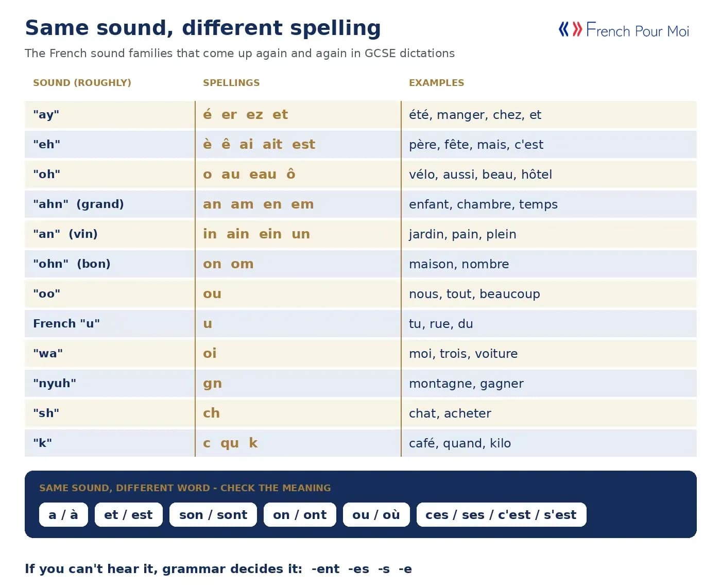Screen dimensions: 721x588
Task: Click 'moi, trois, voiture' examples
Action: 463,354
